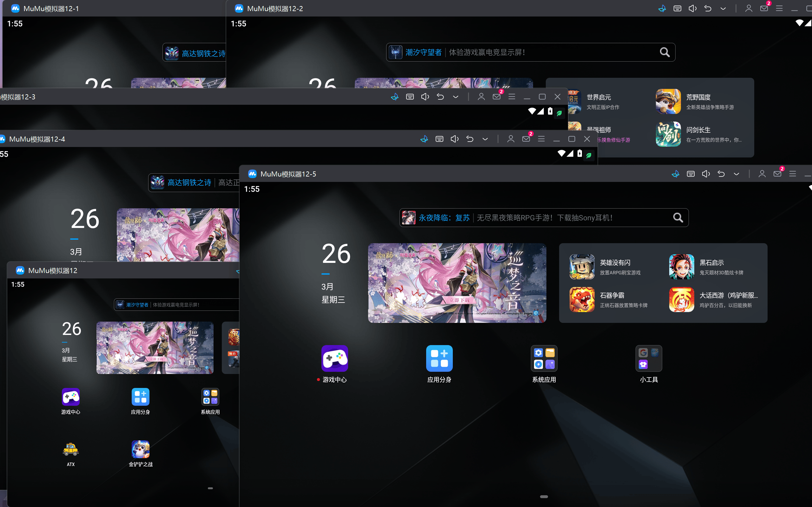Expand toolbar dropdown chevron in MuMu模拟器12-5

[736, 174]
